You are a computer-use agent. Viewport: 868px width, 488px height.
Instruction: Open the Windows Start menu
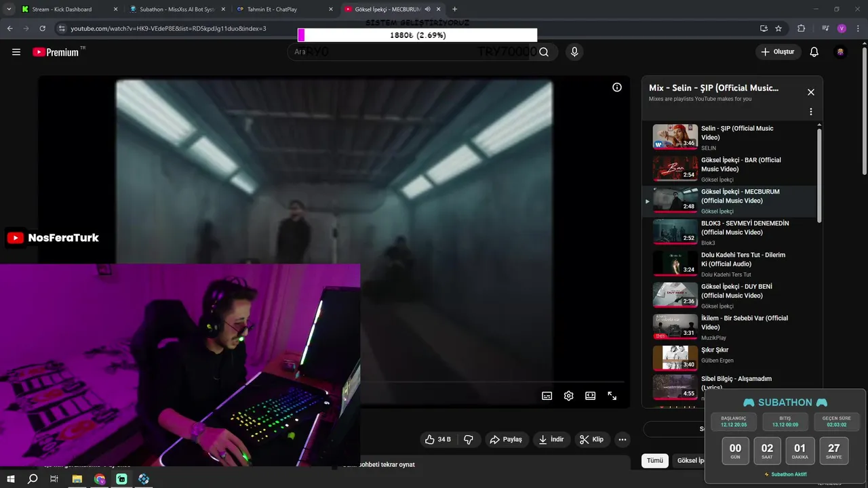click(11, 479)
